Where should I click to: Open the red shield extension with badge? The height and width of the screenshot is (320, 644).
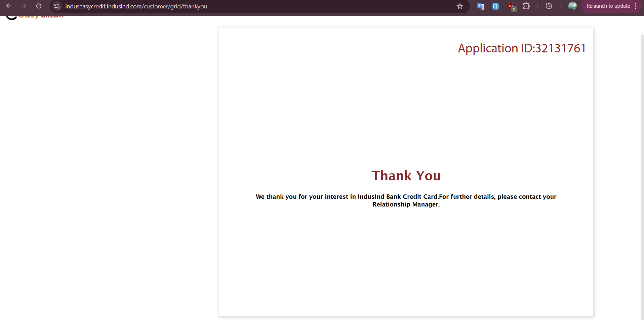512,7
